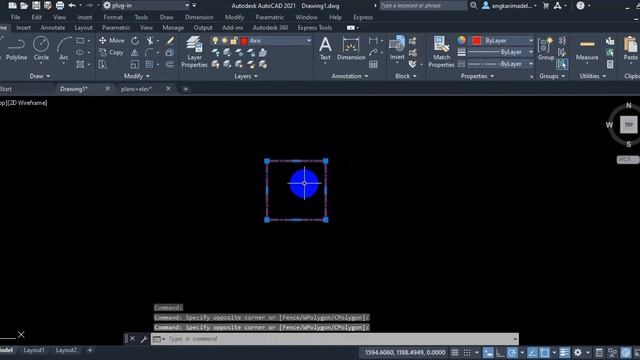Screen dimensions: 640x360
Task: Click the Paste clipboard tool
Action: (x=631, y=49)
